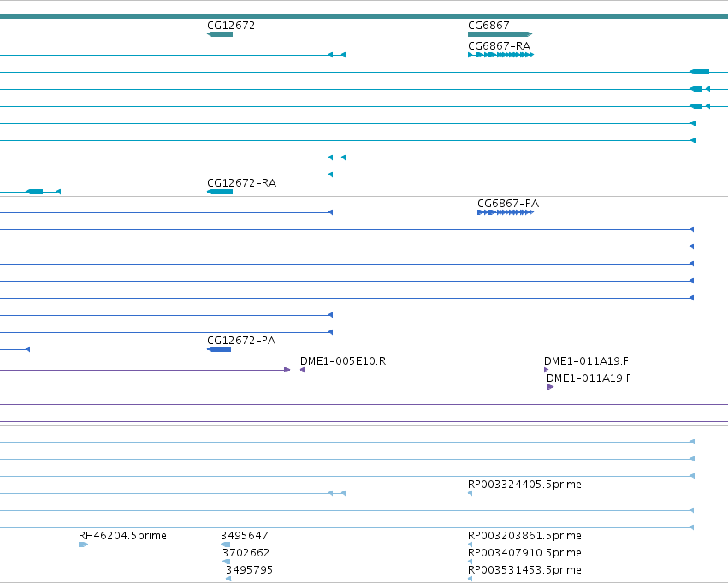Click the RH46204.5prime label
The height and width of the screenshot is (583, 728).
tap(122, 536)
